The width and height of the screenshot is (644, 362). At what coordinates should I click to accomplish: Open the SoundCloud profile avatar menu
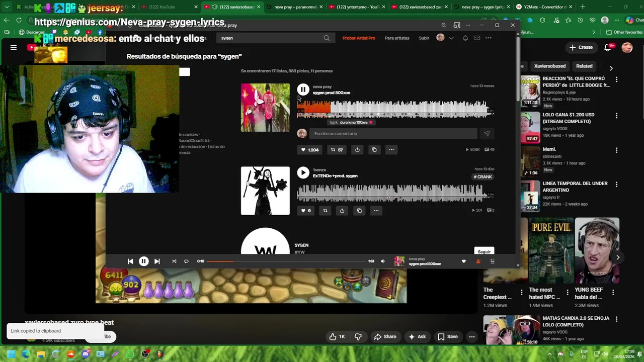445,38
